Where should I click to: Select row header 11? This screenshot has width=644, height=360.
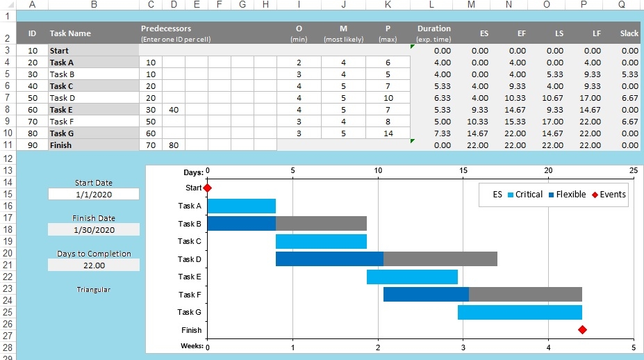coord(8,145)
